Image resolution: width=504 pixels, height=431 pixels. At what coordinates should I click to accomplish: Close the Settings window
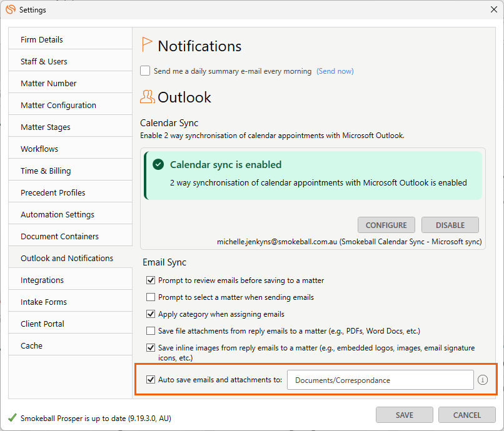coord(494,9)
